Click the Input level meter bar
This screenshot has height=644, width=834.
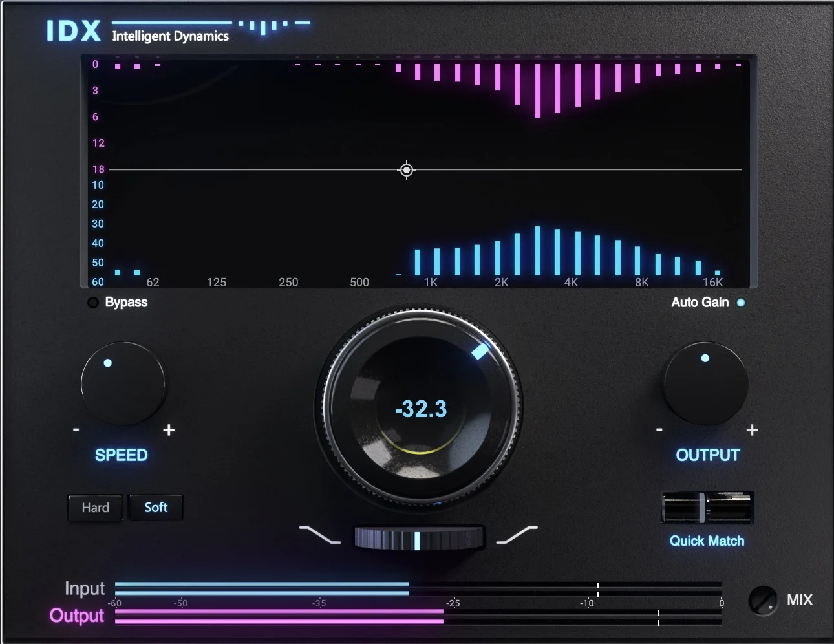[x=418, y=588]
